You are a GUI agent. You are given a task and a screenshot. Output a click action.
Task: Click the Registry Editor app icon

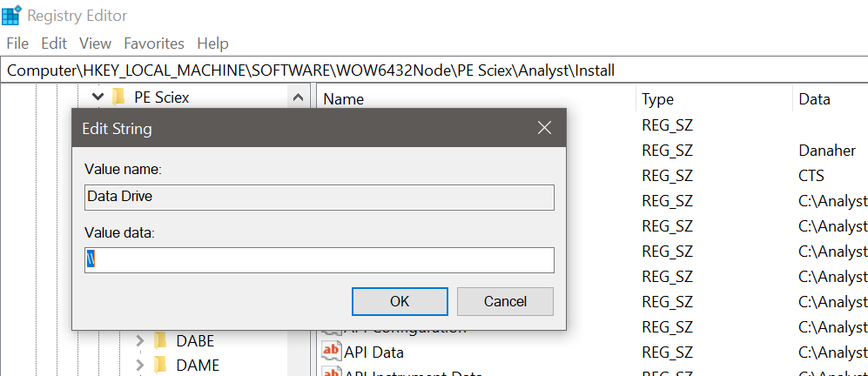pos(11,15)
